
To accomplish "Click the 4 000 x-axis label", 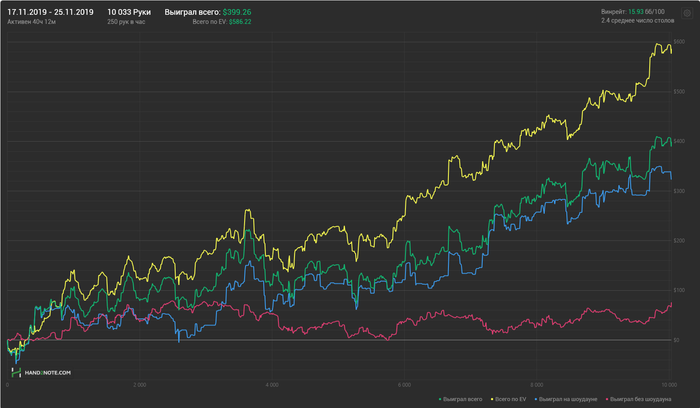I will (272, 385).
